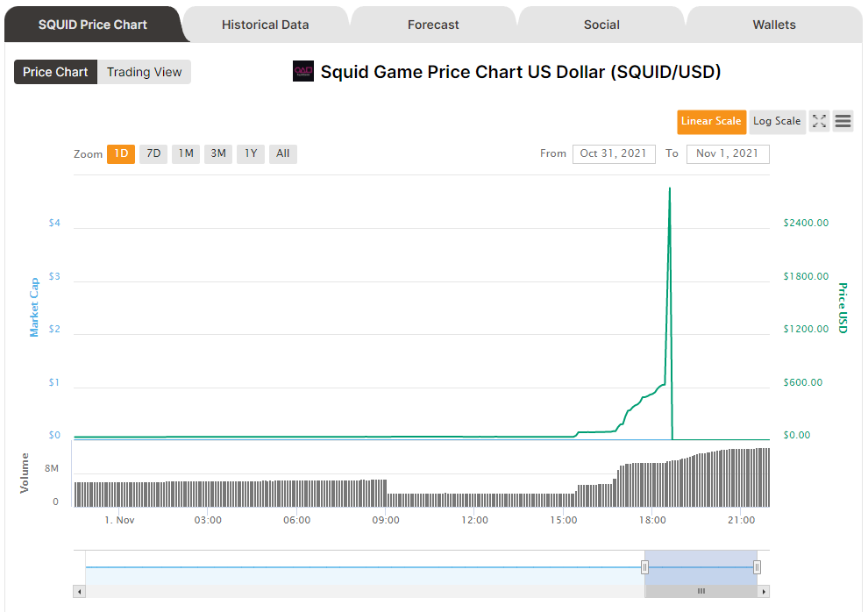The image size is (868, 612).
Task: Set zoom to All
Action: [283, 153]
